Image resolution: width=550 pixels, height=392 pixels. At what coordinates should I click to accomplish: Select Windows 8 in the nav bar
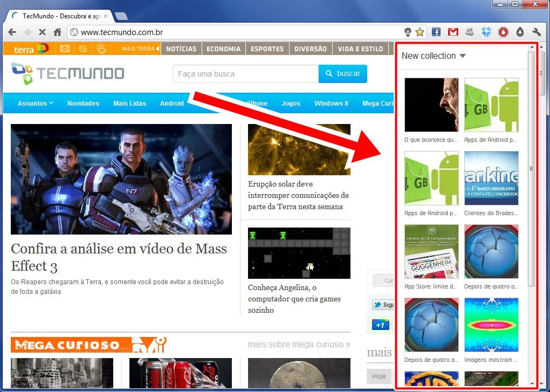pos(331,103)
